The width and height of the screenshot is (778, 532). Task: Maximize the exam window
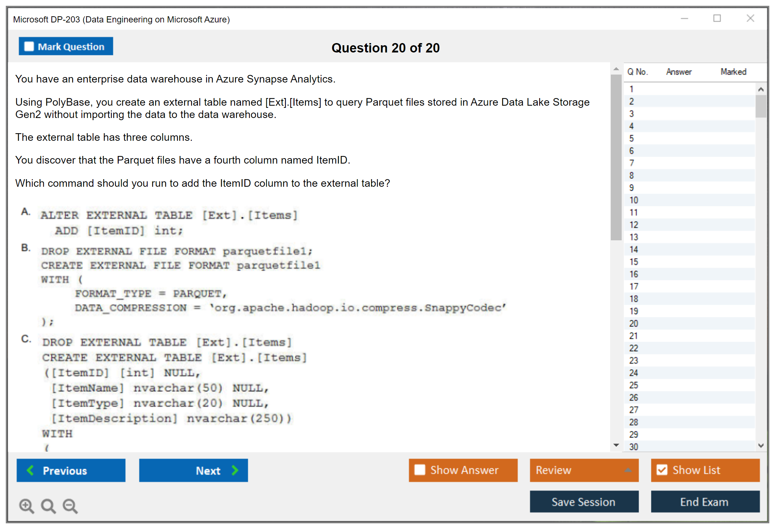pos(717,18)
